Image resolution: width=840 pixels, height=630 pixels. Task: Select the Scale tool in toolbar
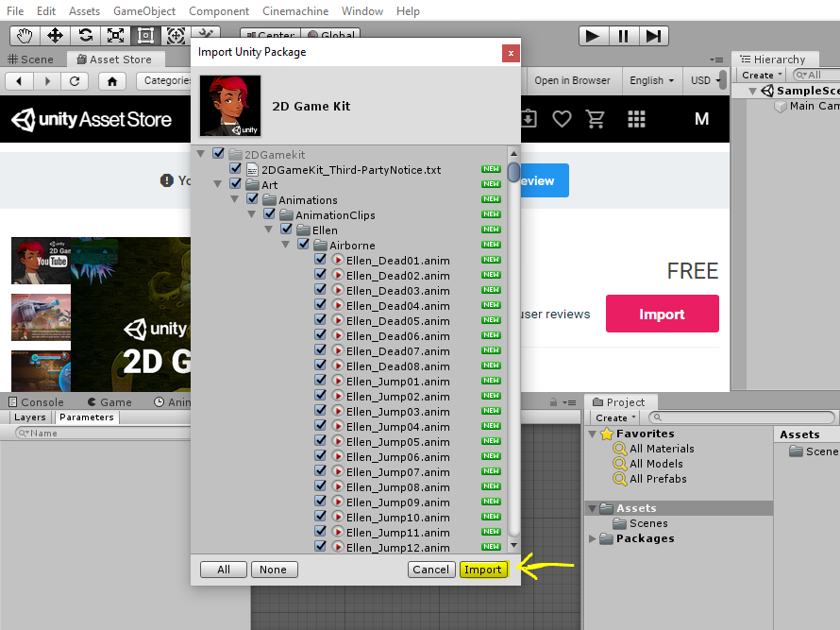(115, 36)
